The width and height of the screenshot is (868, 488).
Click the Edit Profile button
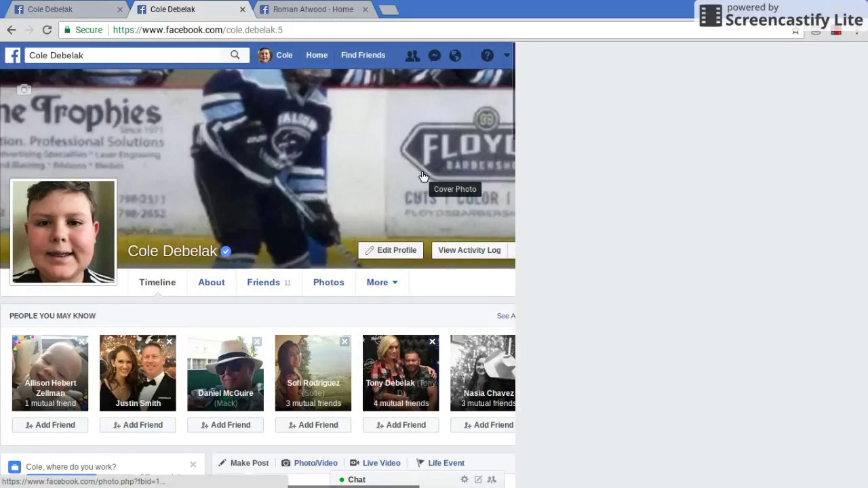(391, 250)
